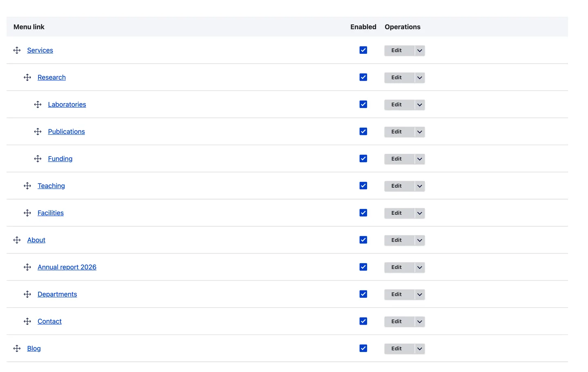
Task: Expand the operations dropdown for Teaching
Action: tap(420, 186)
